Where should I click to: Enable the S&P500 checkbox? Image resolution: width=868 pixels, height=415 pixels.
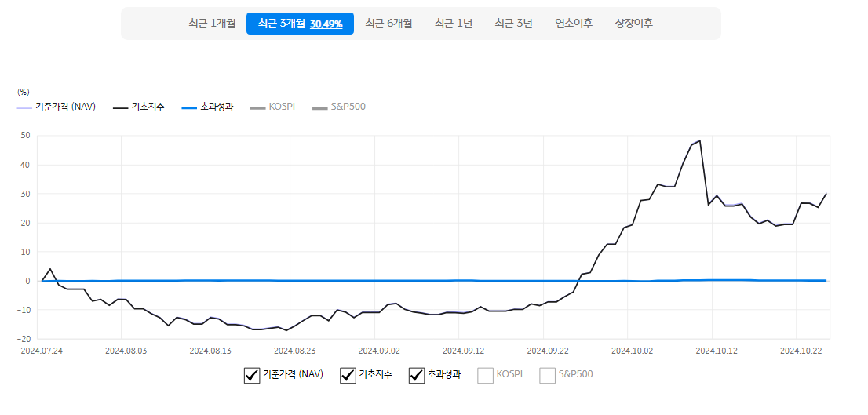(x=548, y=375)
